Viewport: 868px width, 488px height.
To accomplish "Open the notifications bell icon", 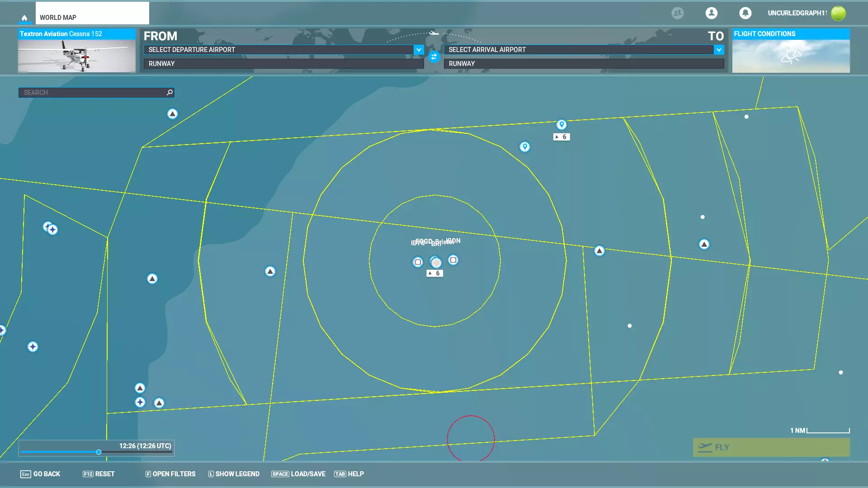I will point(745,13).
